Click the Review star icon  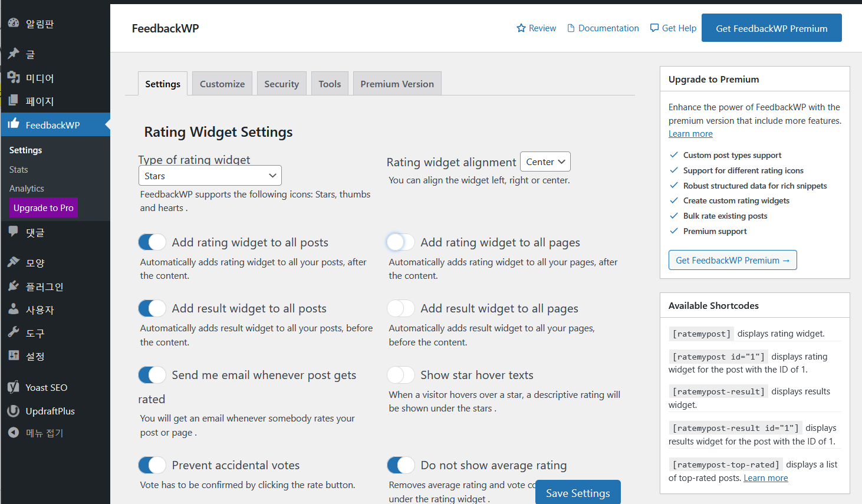(x=521, y=28)
